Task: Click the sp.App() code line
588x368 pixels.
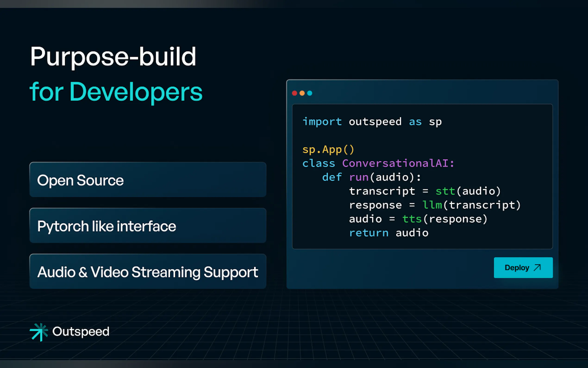Action: pyautogui.click(x=328, y=149)
